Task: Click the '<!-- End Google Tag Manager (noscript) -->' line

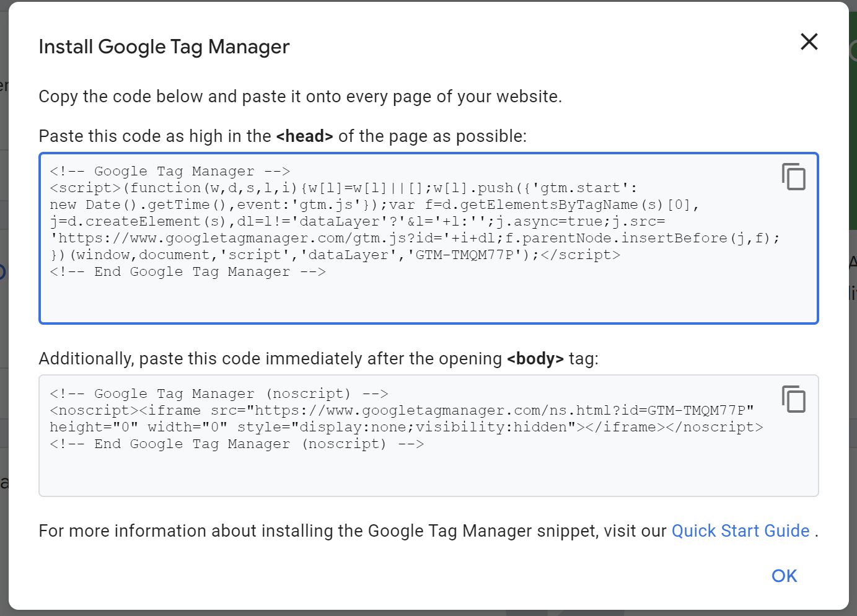Action: 237,444
